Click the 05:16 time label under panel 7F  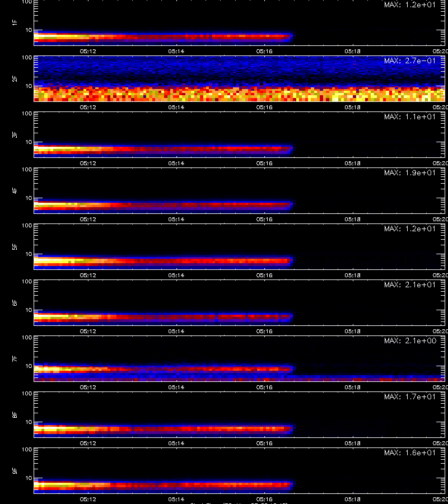point(264,388)
